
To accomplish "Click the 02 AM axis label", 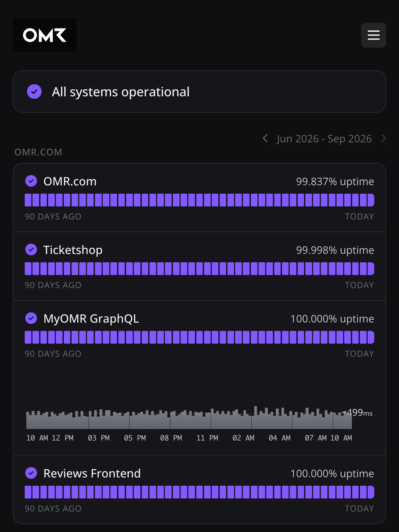I will 243,438.
